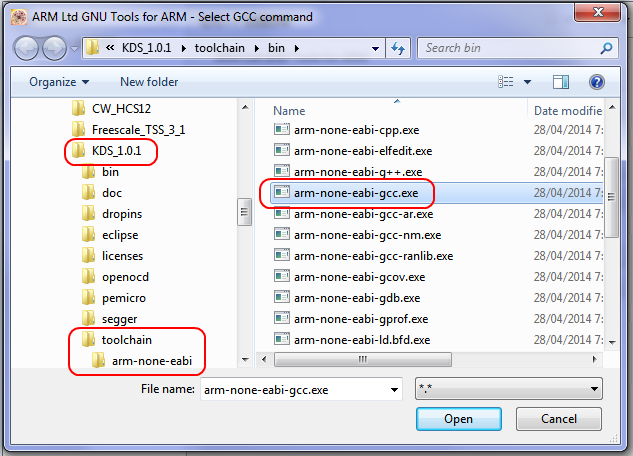The height and width of the screenshot is (456, 633).
Task: Expand the arrow after KDS_1.0.1 breadcrumb
Action: [x=184, y=48]
